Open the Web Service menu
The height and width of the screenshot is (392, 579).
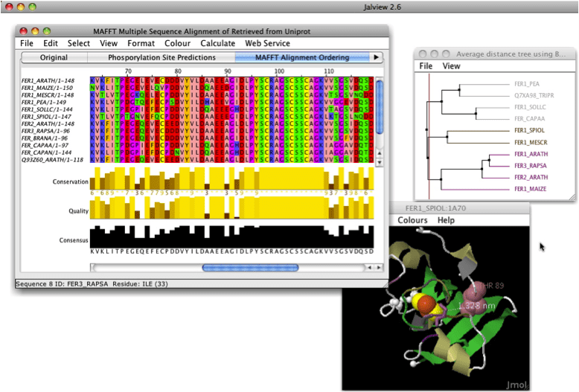[268, 43]
